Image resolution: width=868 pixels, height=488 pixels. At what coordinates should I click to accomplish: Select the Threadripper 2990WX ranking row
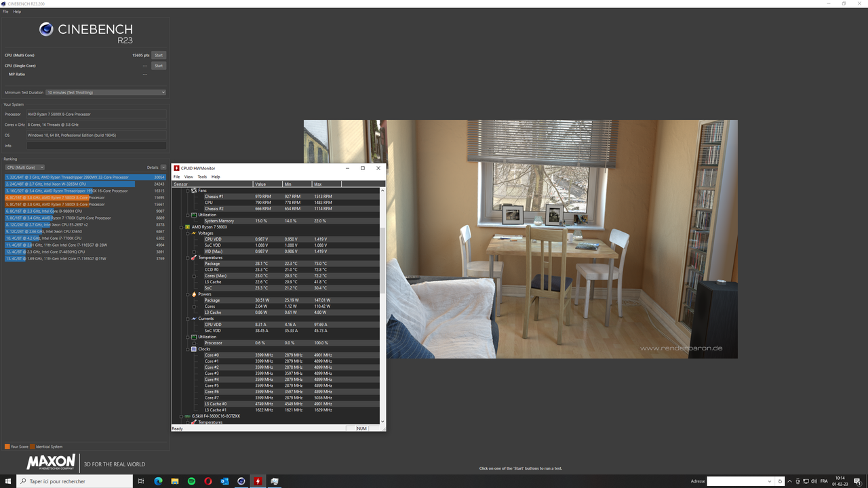(x=85, y=177)
